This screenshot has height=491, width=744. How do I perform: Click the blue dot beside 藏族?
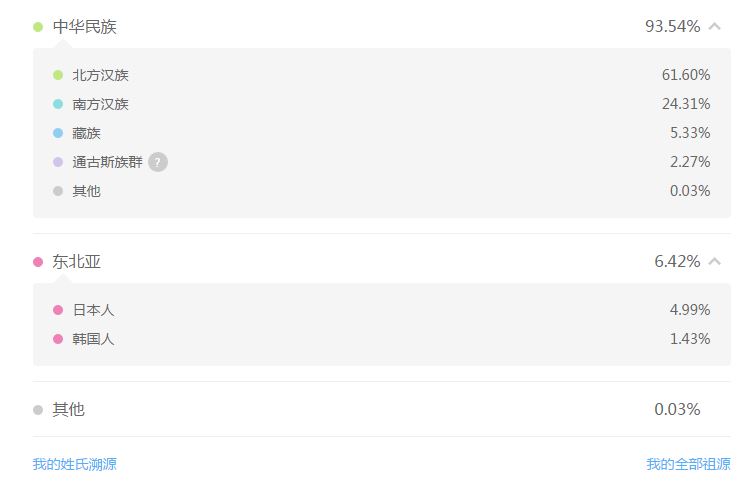point(58,133)
